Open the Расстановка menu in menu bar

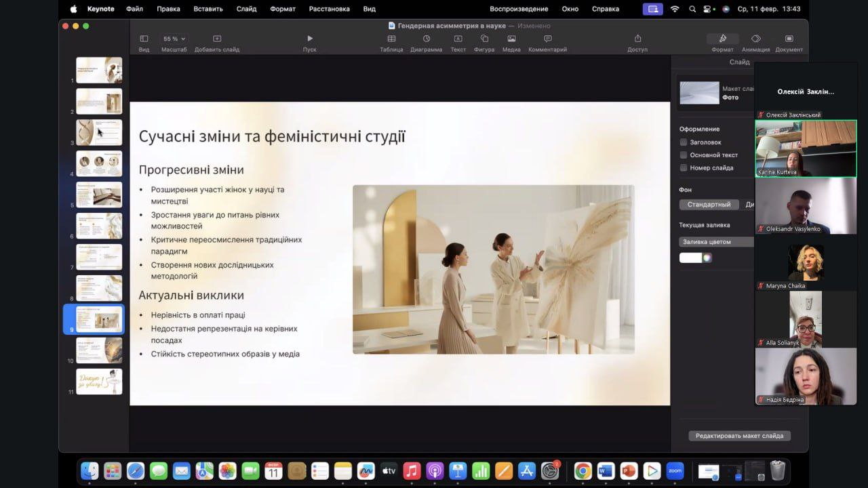click(x=329, y=9)
